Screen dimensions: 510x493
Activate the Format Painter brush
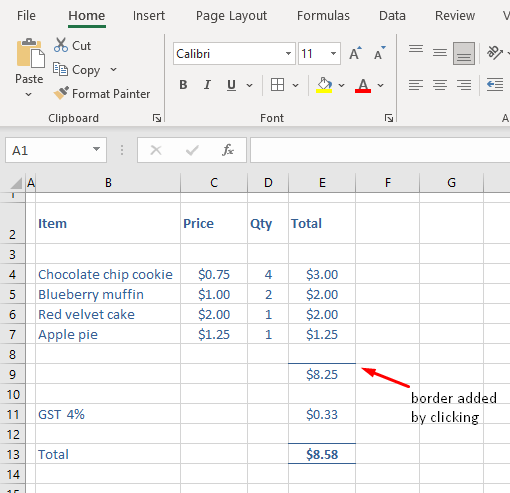pos(102,94)
